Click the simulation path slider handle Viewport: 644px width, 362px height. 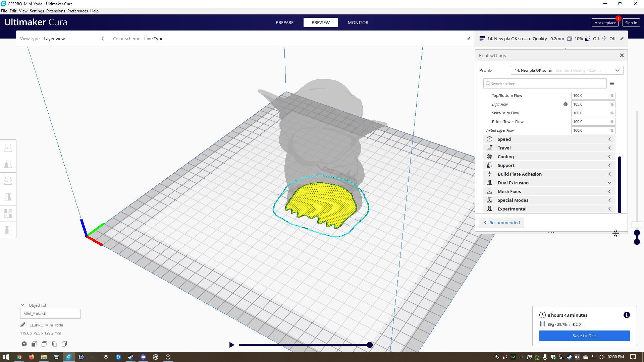pos(370,345)
